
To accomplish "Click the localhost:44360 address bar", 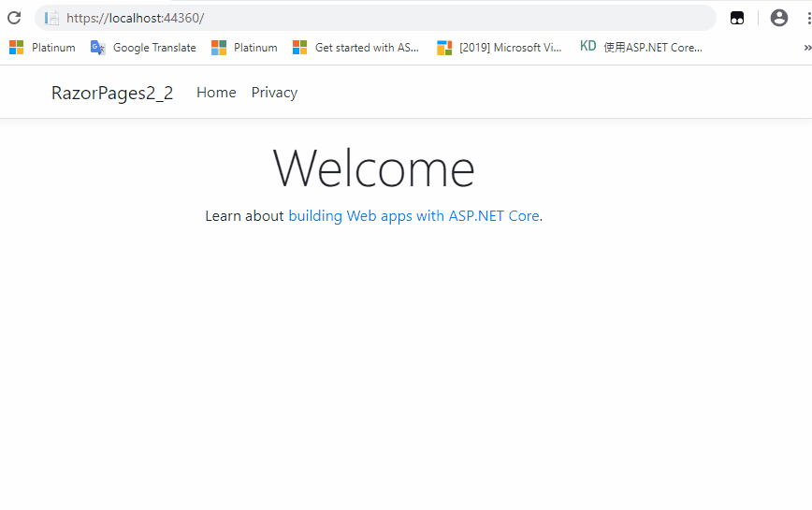I will point(375,18).
